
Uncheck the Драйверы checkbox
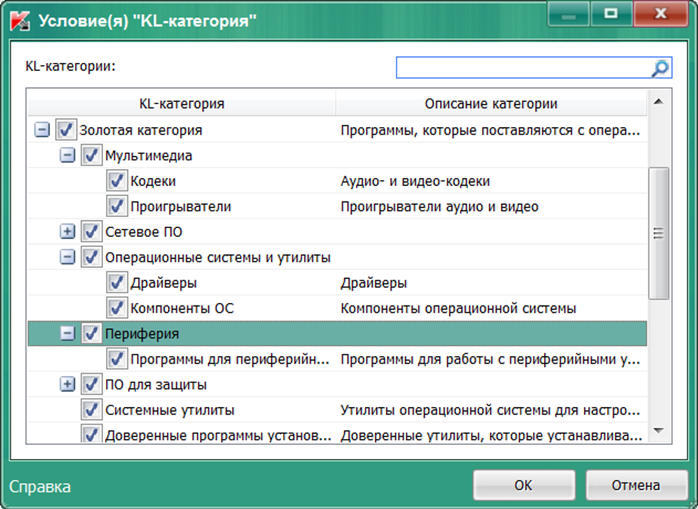pyautogui.click(x=117, y=282)
